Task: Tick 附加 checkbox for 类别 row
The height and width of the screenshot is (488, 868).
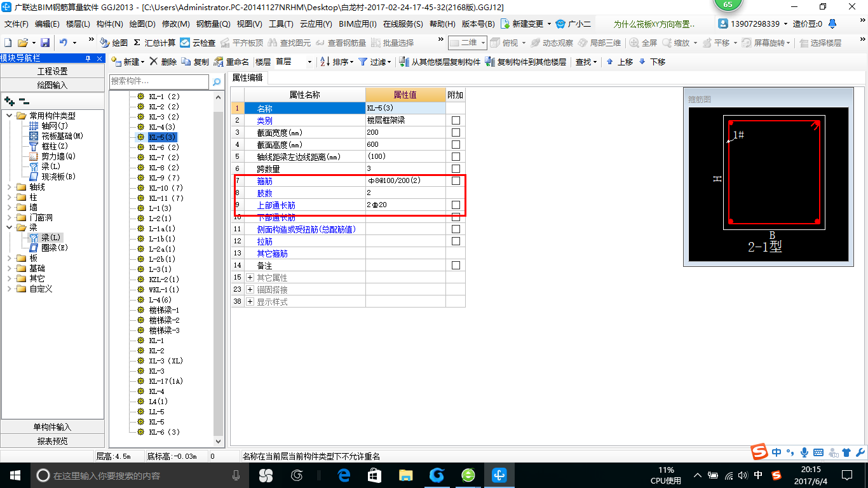Action: pos(456,120)
